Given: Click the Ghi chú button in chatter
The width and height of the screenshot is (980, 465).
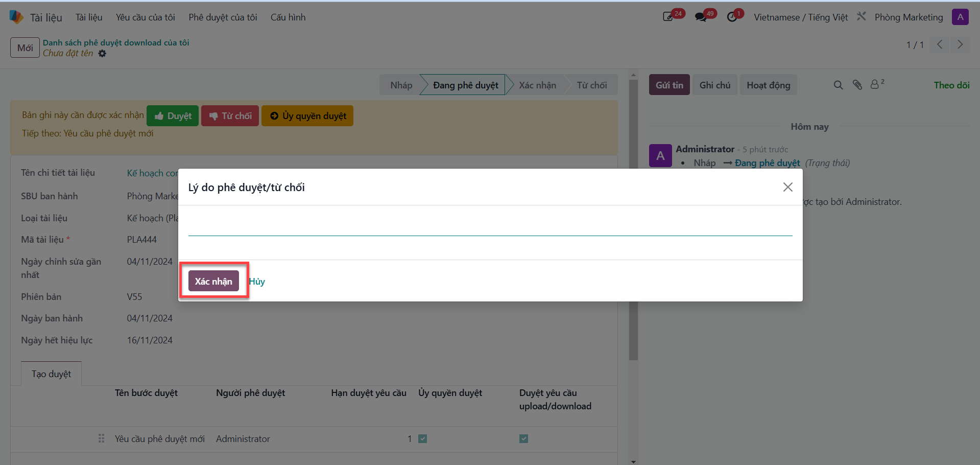Looking at the screenshot, I should point(715,85).
